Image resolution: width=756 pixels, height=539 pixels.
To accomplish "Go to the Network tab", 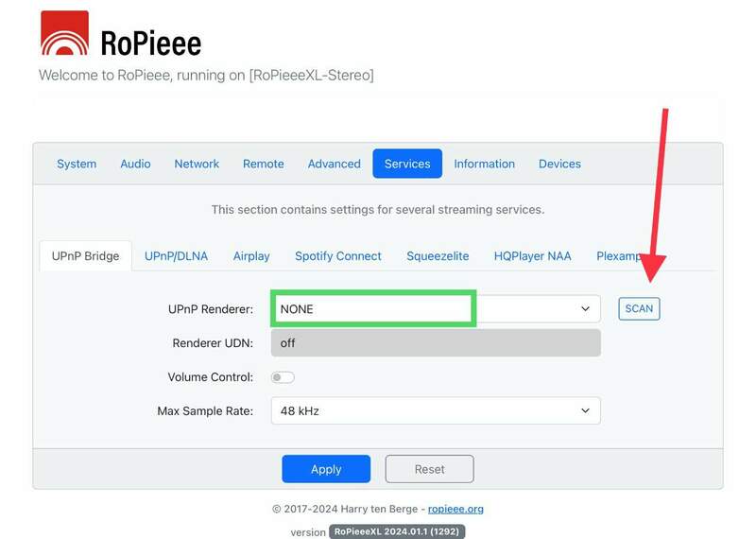I will tap(197, 164).
